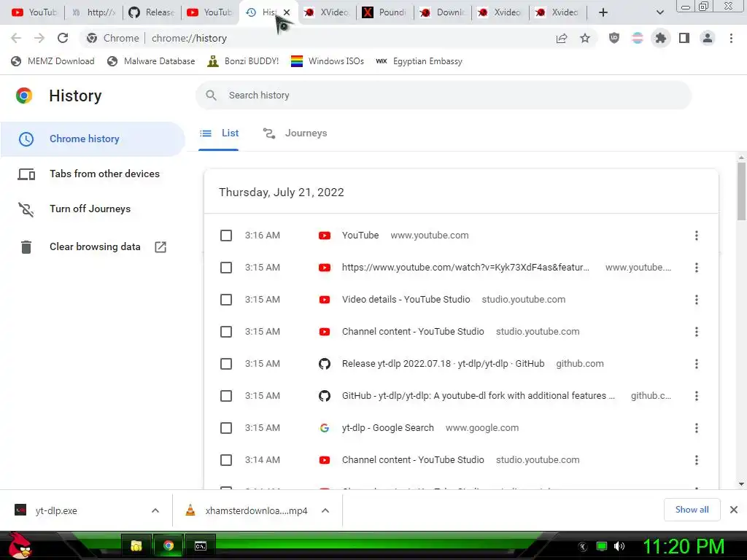Check the 3:15 AM Channel content entry
Image resolution: width=747 pixels, height=560 pixels.
point(226,332)
